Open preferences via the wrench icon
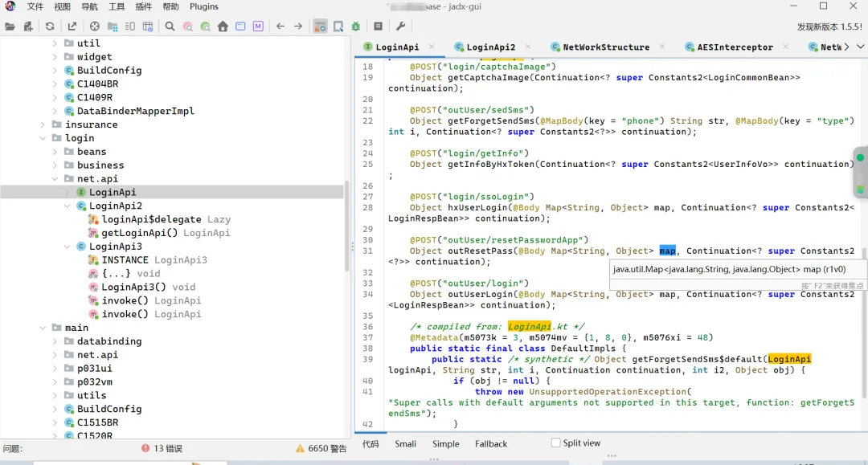Image resolution: width=868 pixels, height=465 pixels. (x=400, y=27)
